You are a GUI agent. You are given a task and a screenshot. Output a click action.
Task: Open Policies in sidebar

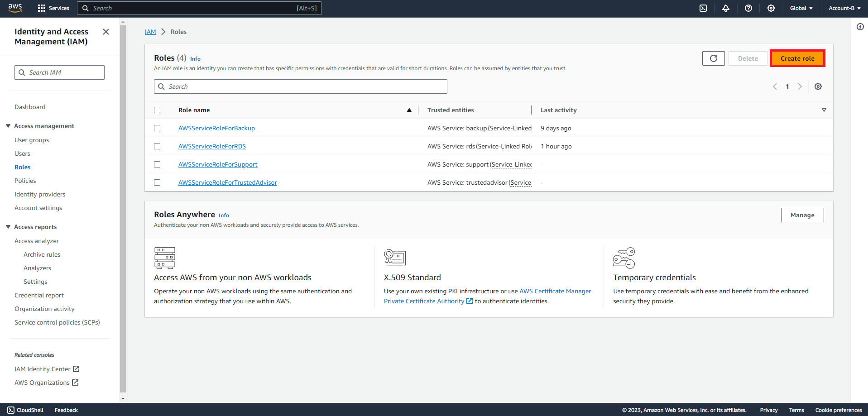pos(25,181)
